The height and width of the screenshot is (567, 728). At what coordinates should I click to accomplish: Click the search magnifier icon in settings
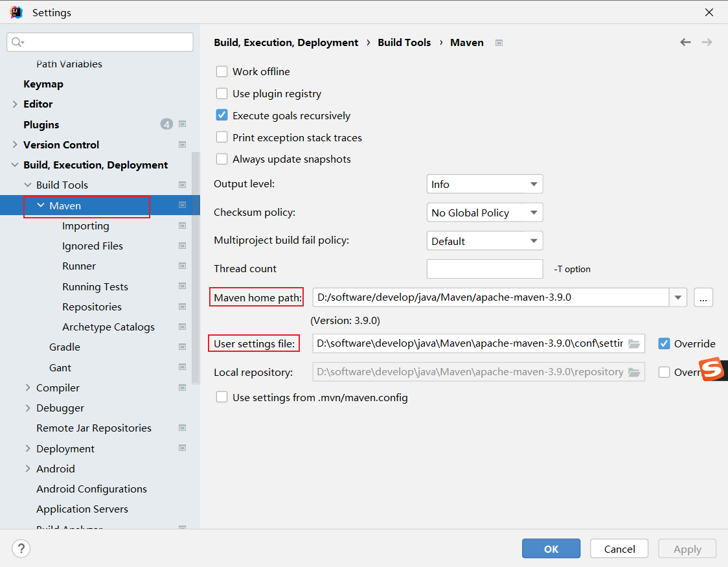point(17,42)
